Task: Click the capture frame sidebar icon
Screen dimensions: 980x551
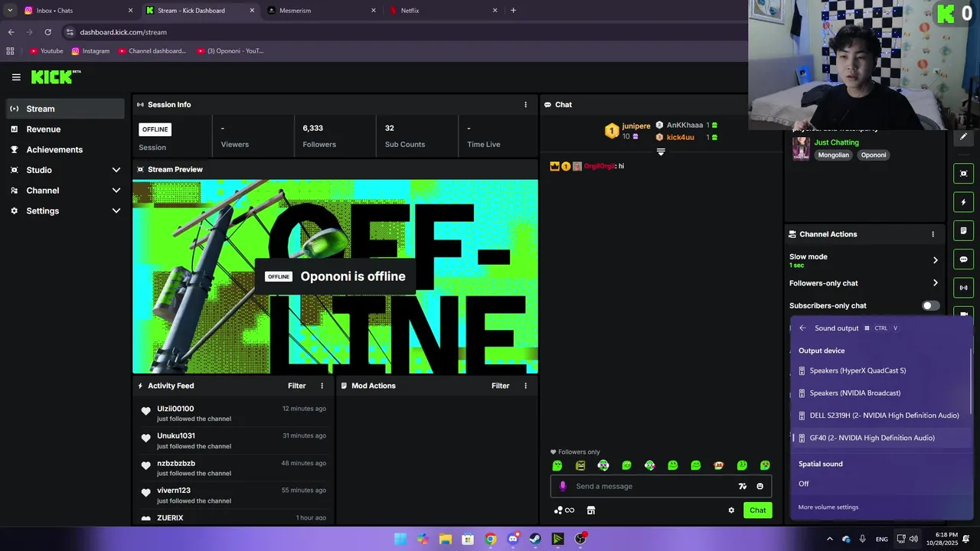Action: (963, 174)
